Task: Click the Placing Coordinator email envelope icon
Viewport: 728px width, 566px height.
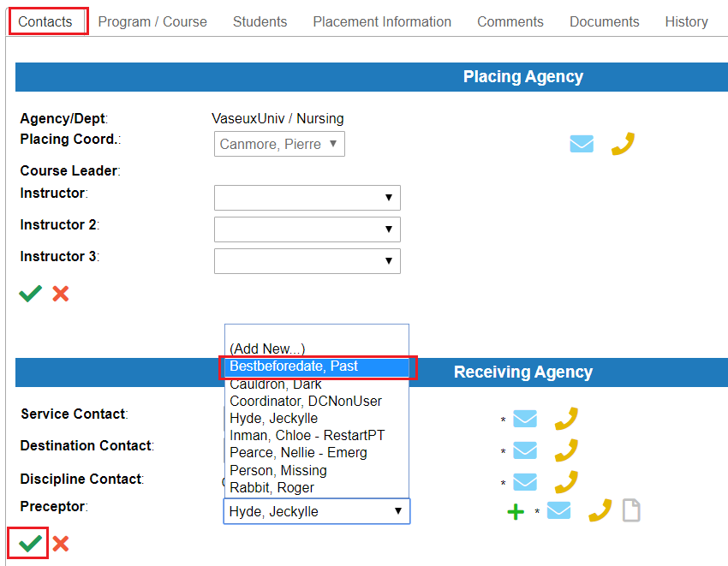Action: click(x=582, y=144)
